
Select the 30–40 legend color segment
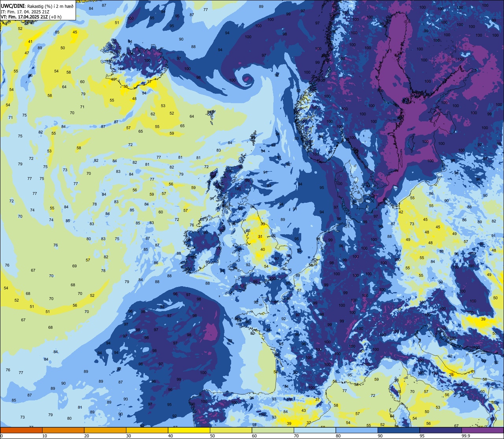tap(147, 430)
